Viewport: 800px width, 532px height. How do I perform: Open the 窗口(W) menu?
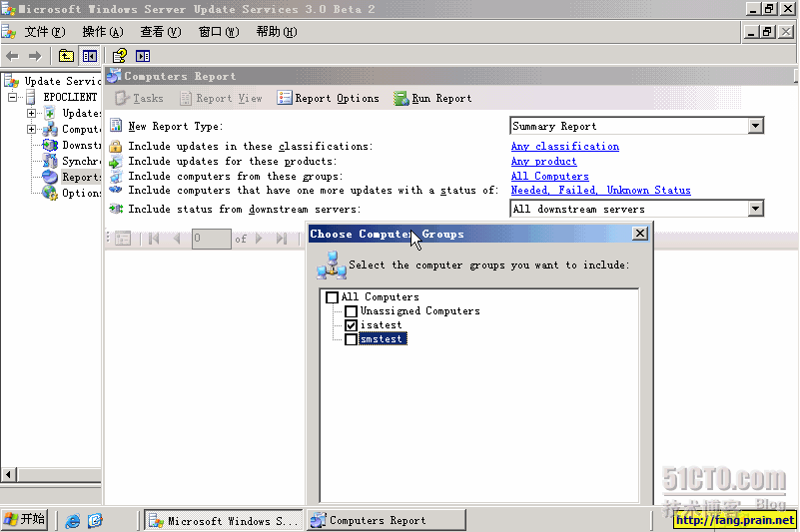(219, 32)
